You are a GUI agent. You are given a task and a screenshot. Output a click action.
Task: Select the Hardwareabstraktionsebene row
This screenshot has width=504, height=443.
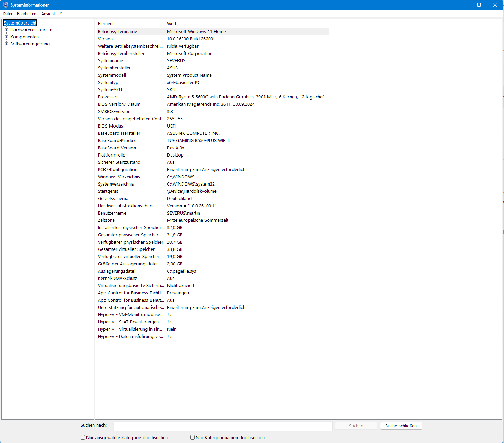point(212,206)
